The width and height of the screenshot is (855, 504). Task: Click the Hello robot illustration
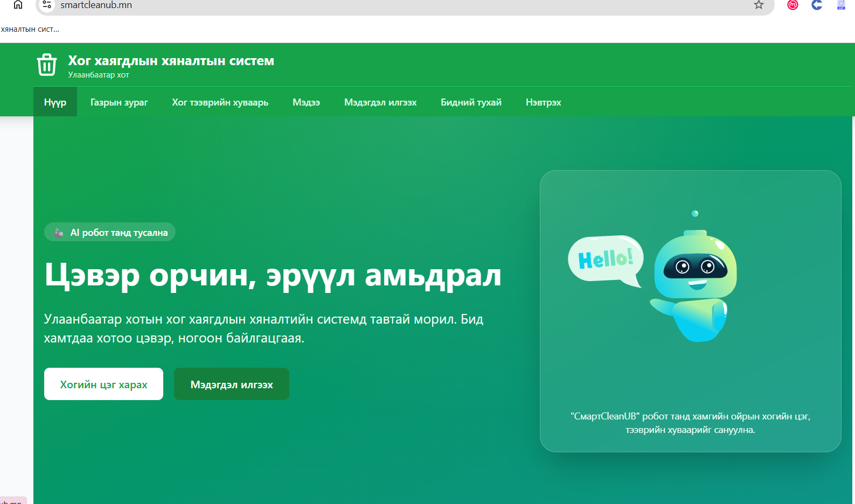653,276
